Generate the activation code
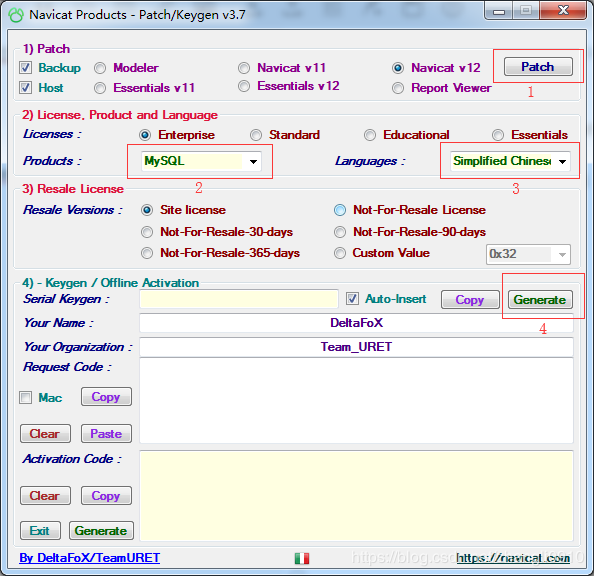Viewport: 594px width, 576px height. coord(101,531)
